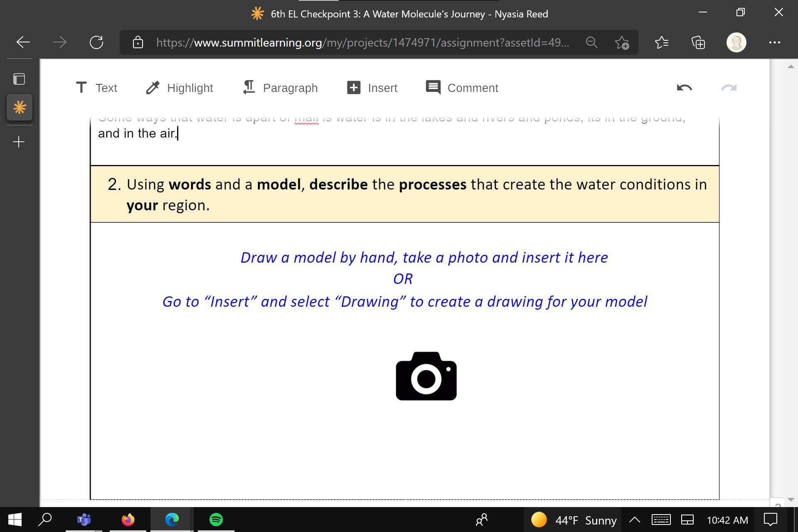Click the blue 'OR' text
The width and height of the screenshot is (798, 532).
[x=403, y=279]
